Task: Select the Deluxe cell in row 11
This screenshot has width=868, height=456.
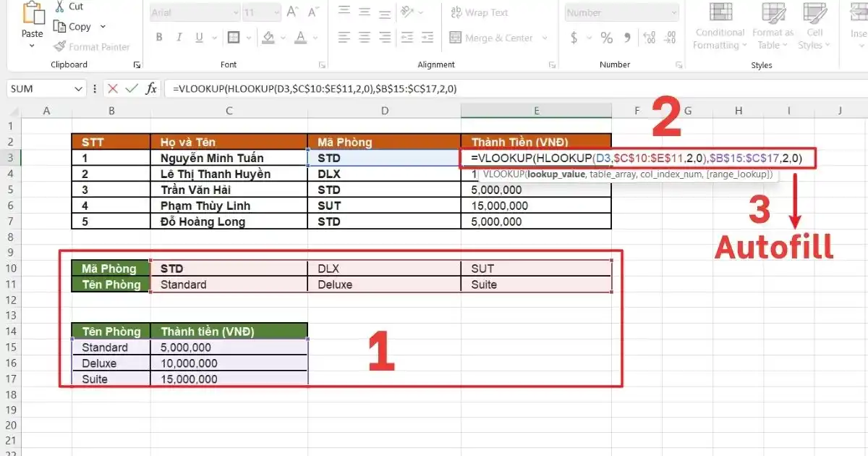Action: click(x=384, y=284)
